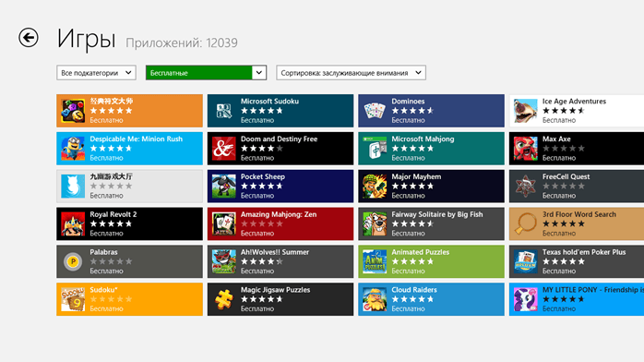This screenshot has width=644, height=362.
Task: Select the 'Dominoes' title text
Action: (408, 101)
